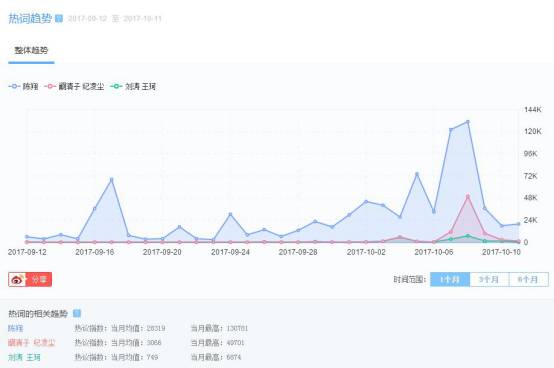554x368 pixels.
Task: Click the 当月均值 value in 陈翔 row
Action: (x=156, y=328)
